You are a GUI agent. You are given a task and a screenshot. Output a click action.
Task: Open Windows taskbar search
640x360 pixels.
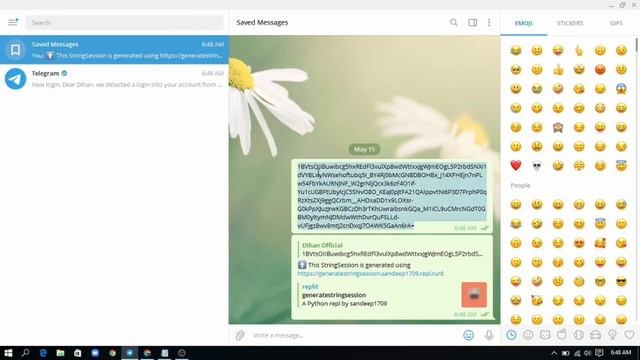[25, 353]
